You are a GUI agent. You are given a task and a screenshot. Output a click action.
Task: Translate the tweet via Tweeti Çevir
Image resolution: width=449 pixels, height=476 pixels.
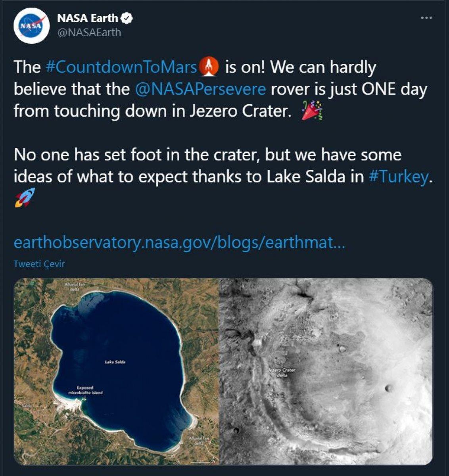click(40, 263)
